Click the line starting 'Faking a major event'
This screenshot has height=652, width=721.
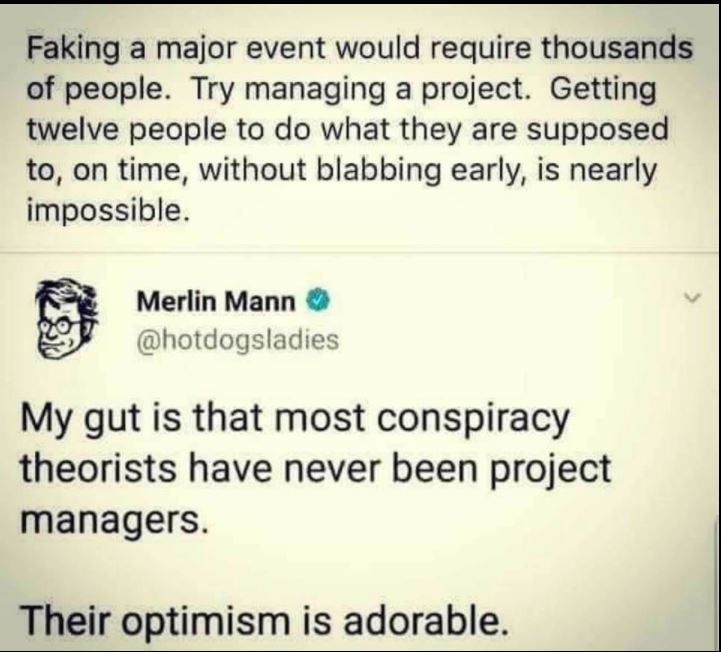point(360,47)
